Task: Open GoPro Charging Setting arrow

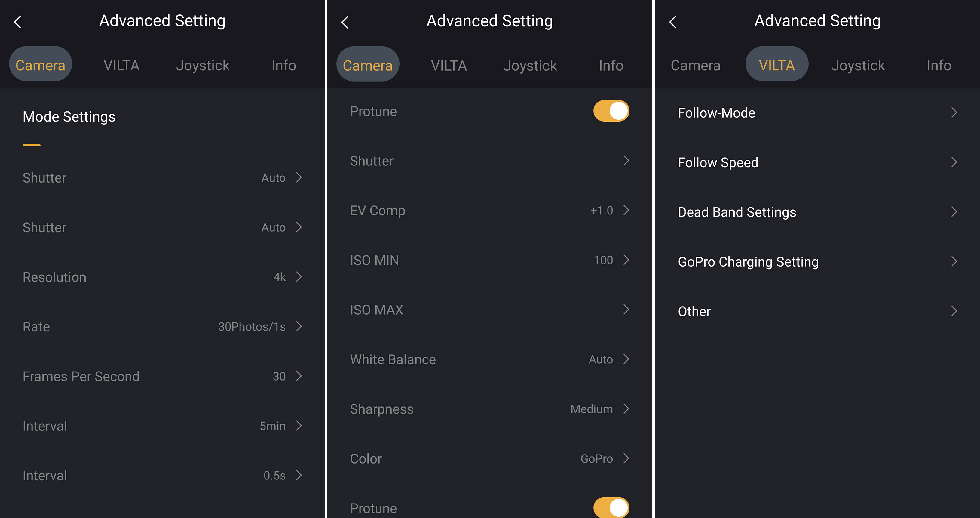Action: [953, 261]
